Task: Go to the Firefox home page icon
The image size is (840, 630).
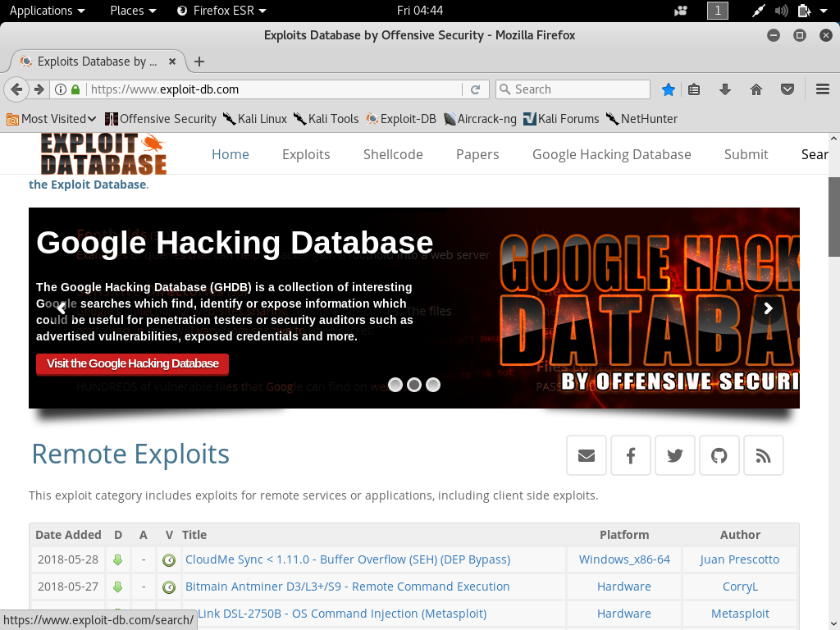Action: click(756, 89)
